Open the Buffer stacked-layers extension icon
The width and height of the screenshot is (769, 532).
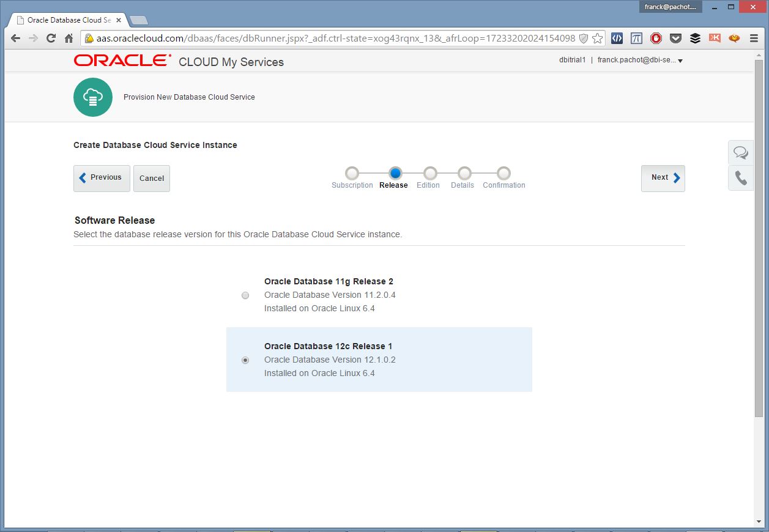695,38
